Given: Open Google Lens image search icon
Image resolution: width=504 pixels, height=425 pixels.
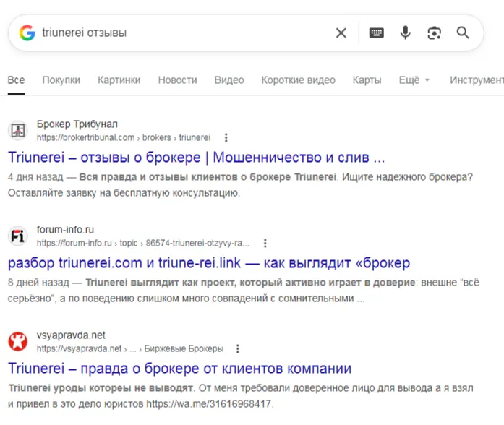Looking at the screenshot, I should [435, 33].
